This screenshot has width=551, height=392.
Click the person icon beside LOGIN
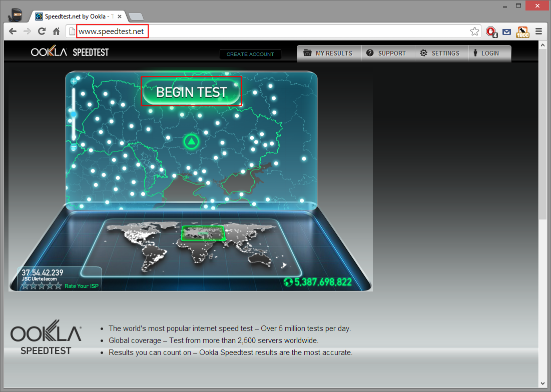tap(475, 53)
